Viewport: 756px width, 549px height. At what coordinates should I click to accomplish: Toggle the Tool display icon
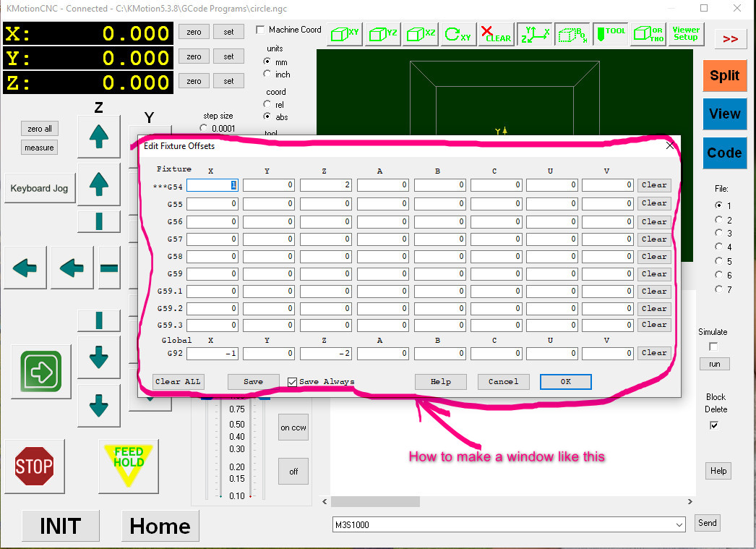coord(611,34)
